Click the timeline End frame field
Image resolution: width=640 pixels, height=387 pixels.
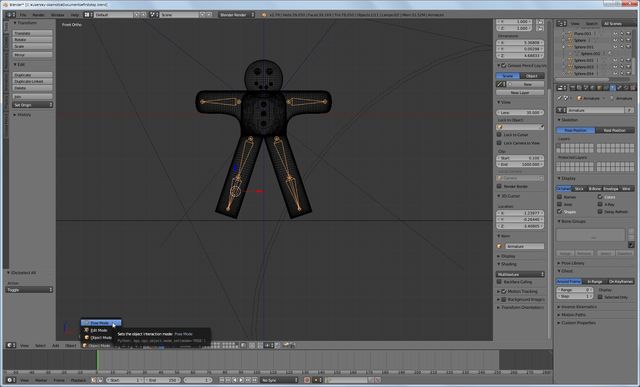click(162, 380)
